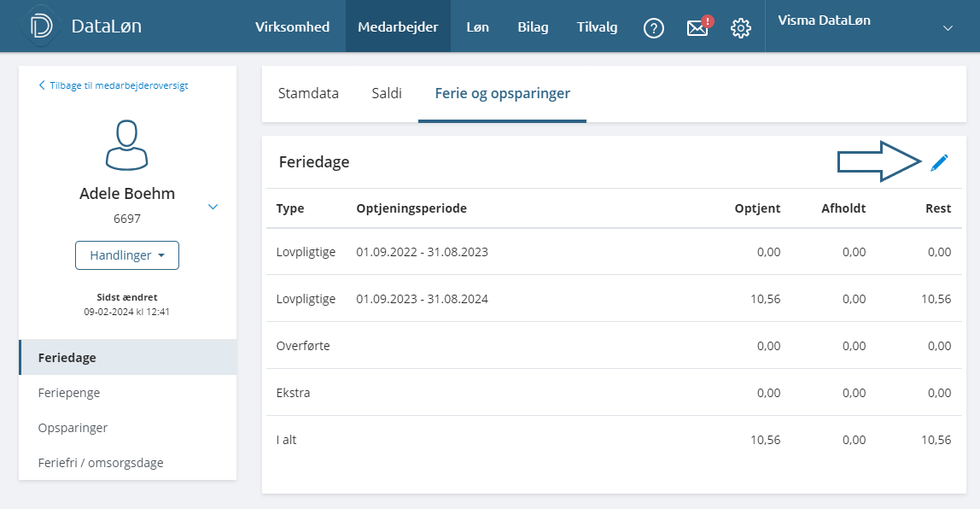Image resolution: width=980 pixels, height=509 pixels.
Task: Click Optjent value 10,56 in 2023-2024 row
Action: click(x=766, y=299)
